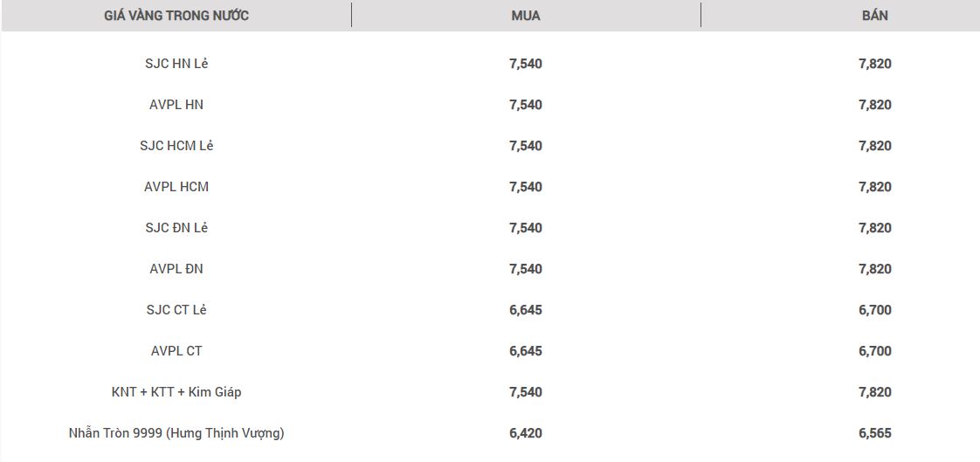Click the MUA price for SJC HN Lẻ
This screenshot has width=980, height=462.
click(526, 64)
